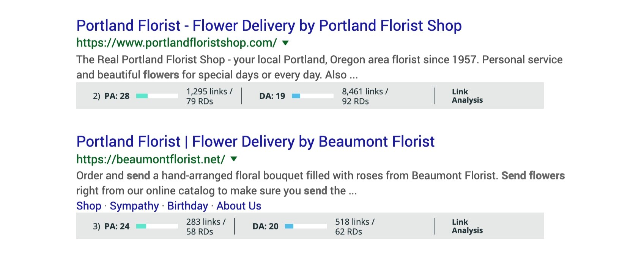
Task: Expand dropdown arrow beside beaumontflorist.net URL
Action: click(234, 159)
